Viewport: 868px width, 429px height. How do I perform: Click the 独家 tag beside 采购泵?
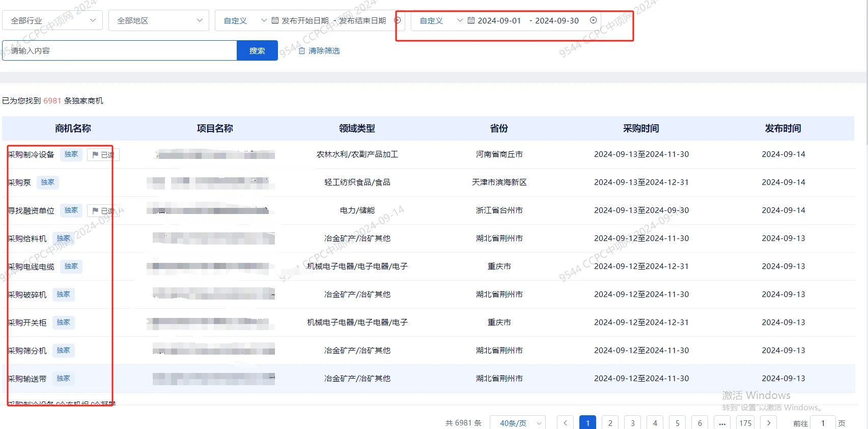point(48,182)
